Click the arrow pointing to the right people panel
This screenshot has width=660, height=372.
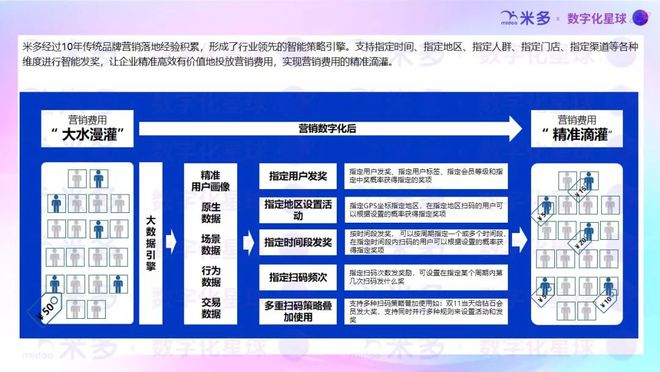520,240
